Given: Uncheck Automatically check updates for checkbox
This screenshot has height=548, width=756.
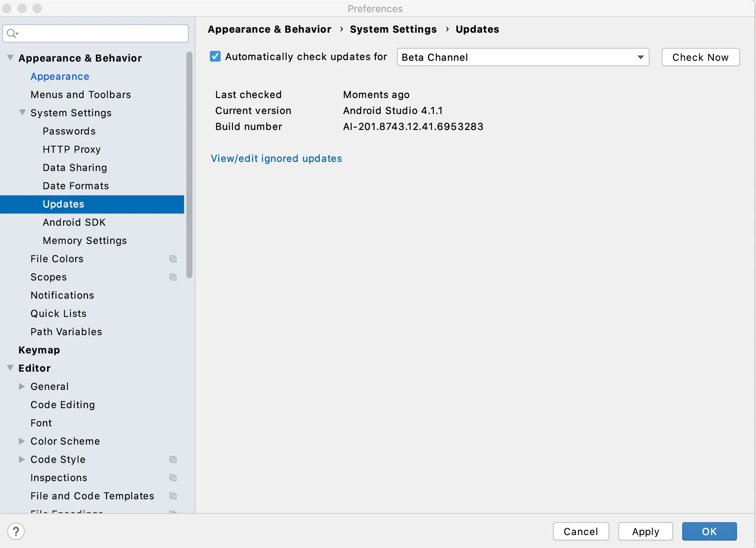Looking at the screenshot, I should [215, 57].
